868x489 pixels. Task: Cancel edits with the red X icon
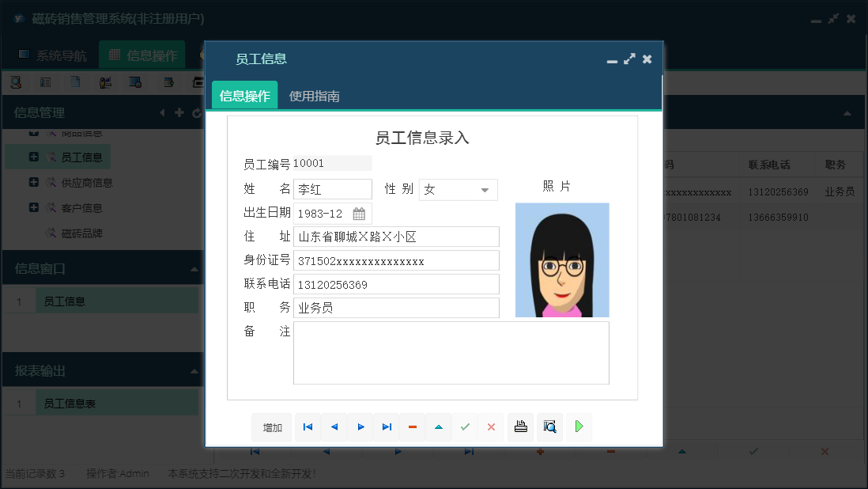490,426
